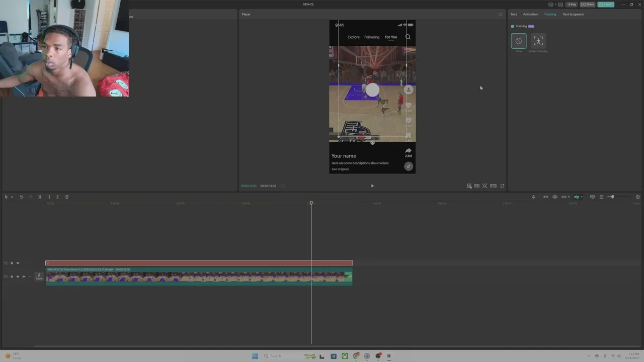This screenshot has width=644, height=362.
Task: Select the NBA 2K25 video clip
Action: coord(199,277)
